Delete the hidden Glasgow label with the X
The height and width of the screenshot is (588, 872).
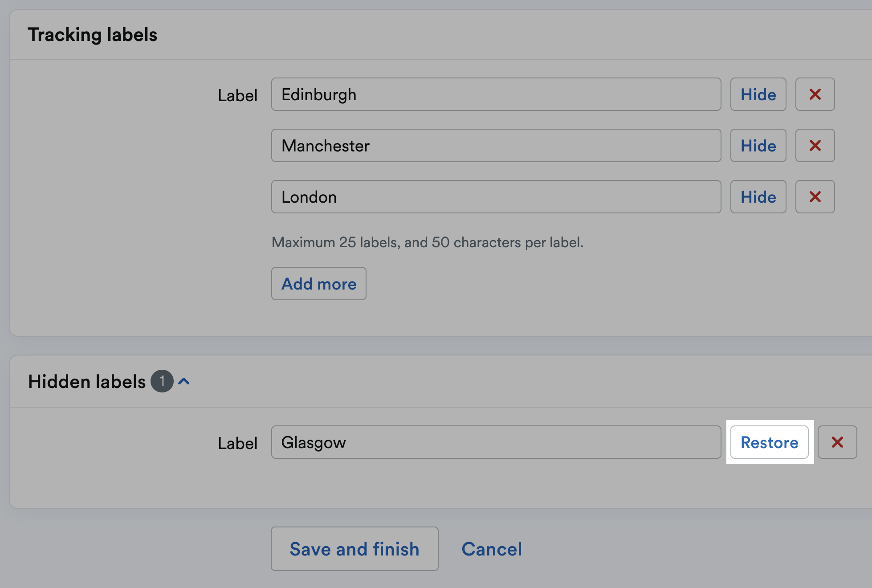(x=837, y=442)
